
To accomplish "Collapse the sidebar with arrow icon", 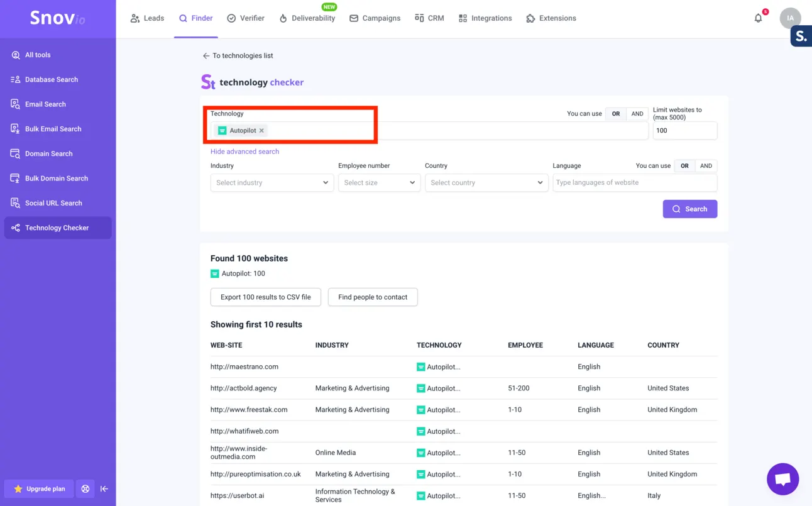I will pyautogui.click(x=104, y=488).
